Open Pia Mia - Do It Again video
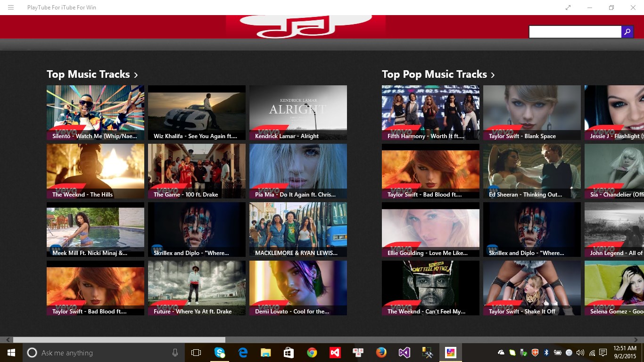Image resolution: width=644 pixels, height=362 pixels. pyautogui.click(x=298, y=171)
